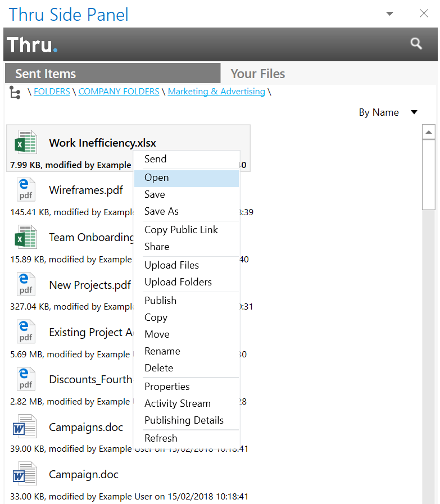The image size is (440, 504).
Task: Select the New Projects.pdf file name
Action: click(x=90, y=285)
